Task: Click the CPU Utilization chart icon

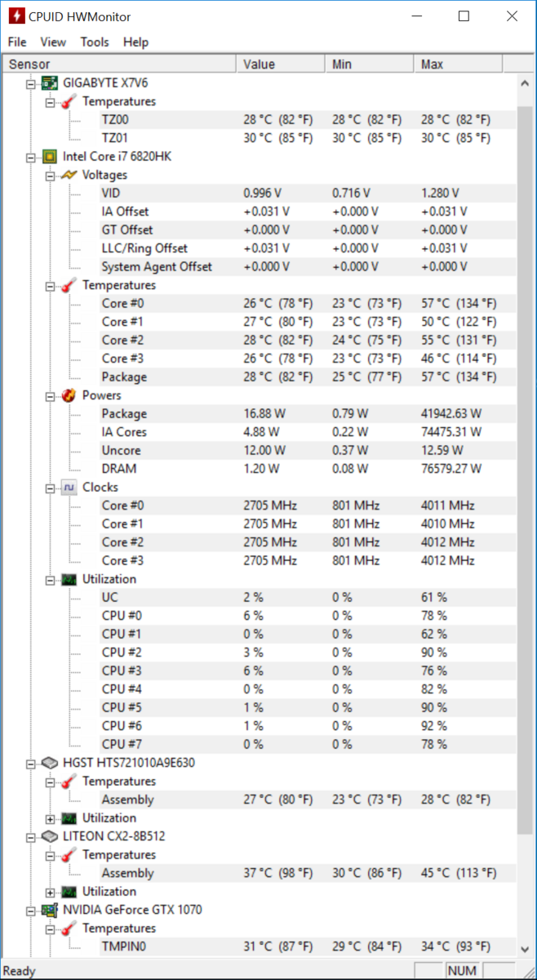Action: [69, 579]
